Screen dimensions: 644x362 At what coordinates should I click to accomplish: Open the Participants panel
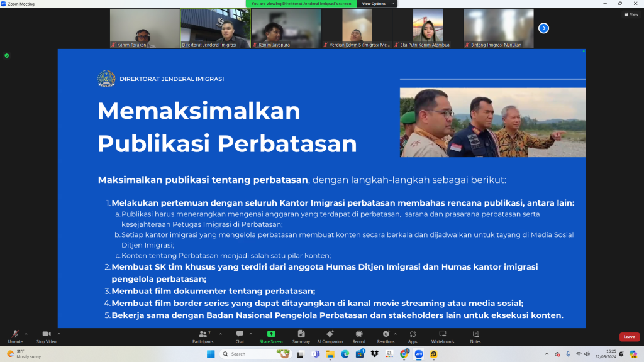203,337
